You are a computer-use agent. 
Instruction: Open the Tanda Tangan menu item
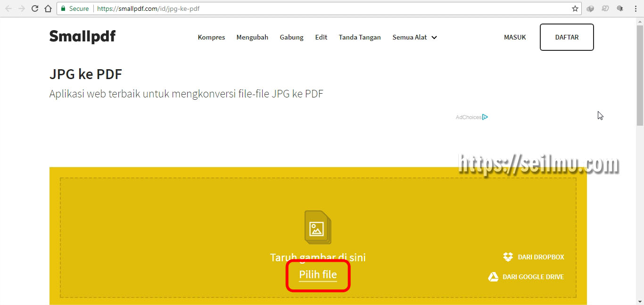click(360, 37)
